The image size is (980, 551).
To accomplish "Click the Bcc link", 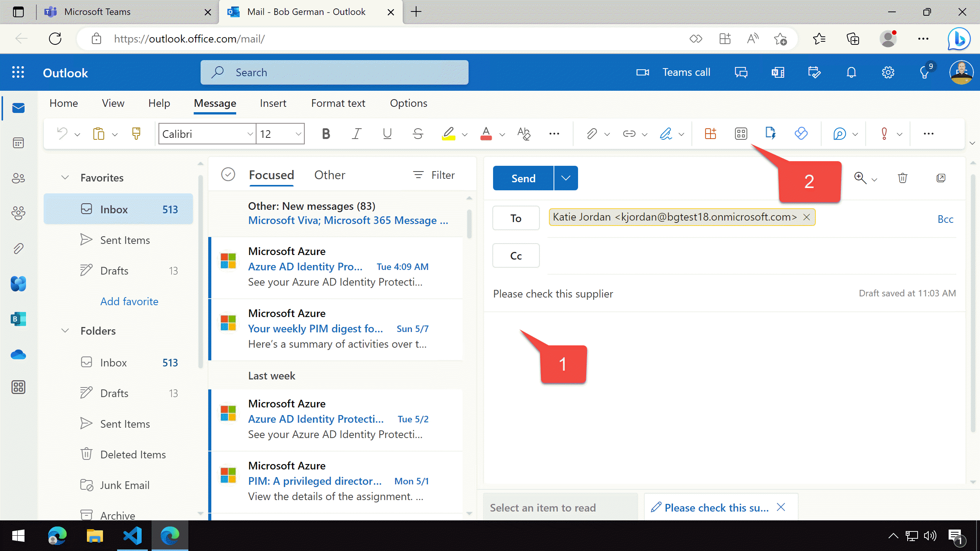I will (x=945, y=219).
